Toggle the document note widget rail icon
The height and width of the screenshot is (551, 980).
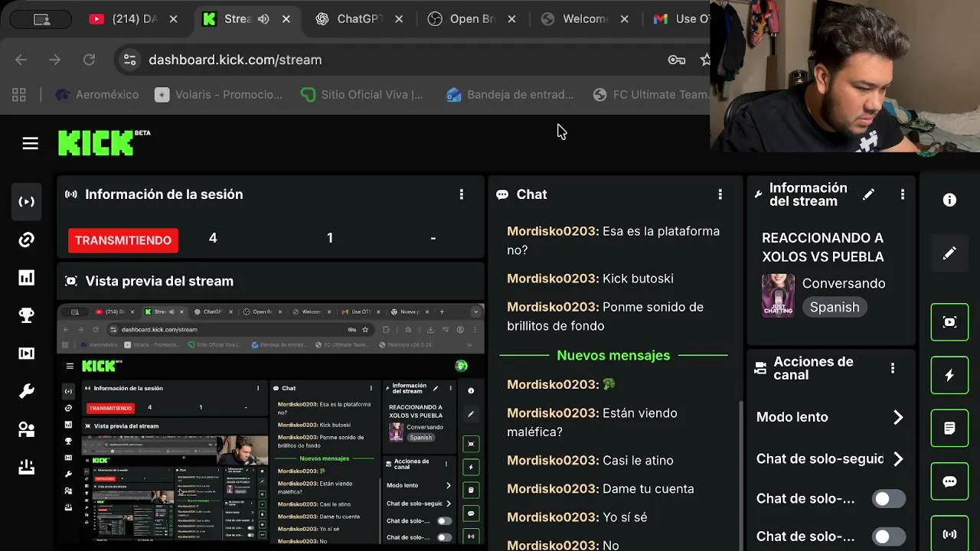949,428
